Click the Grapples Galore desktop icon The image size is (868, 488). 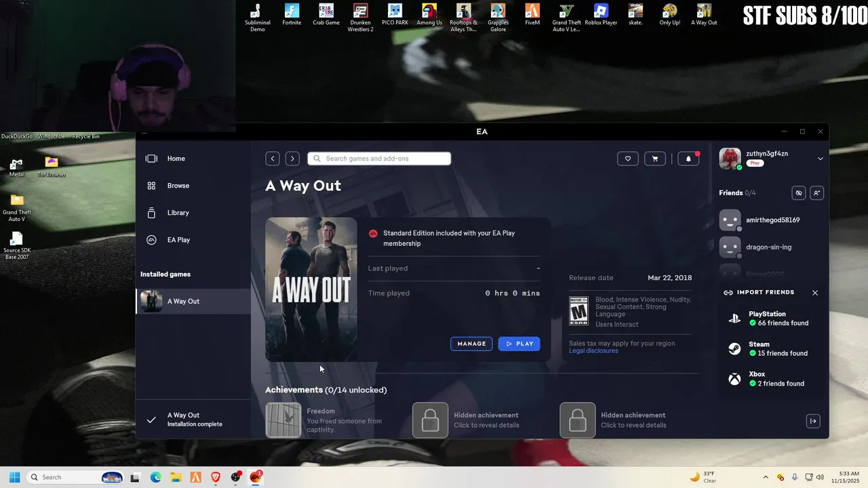[498, 18]
